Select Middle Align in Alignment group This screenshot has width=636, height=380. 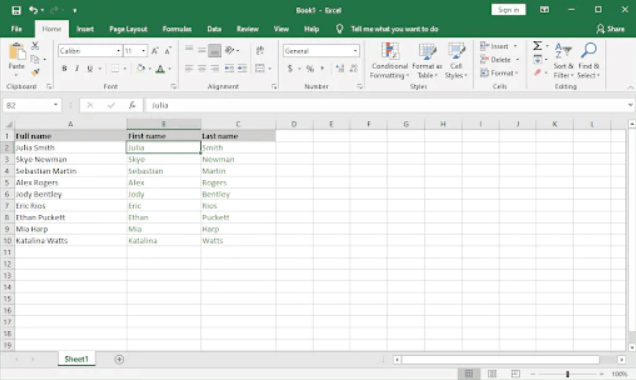point(202,50)
